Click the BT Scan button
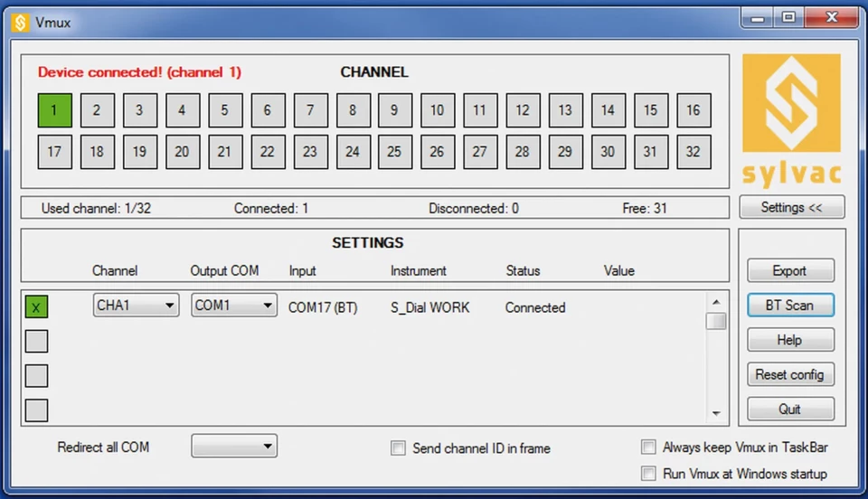868x499 pixels. tap(789, 306)
